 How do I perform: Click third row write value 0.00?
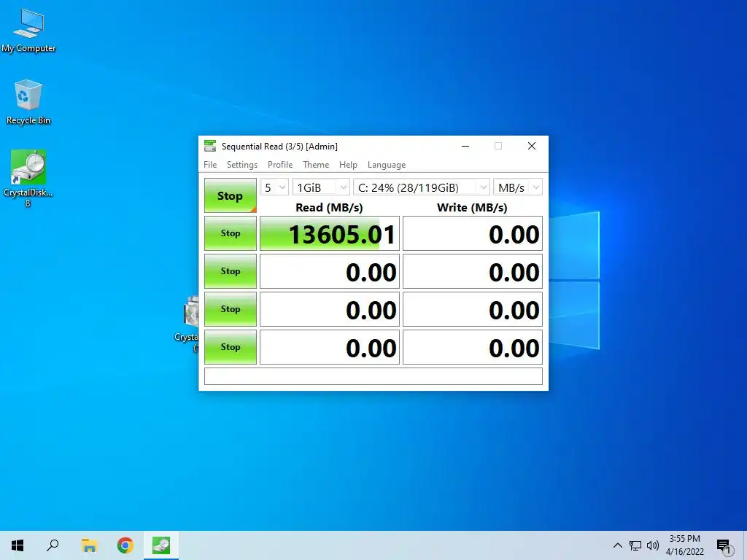(473, 309)
